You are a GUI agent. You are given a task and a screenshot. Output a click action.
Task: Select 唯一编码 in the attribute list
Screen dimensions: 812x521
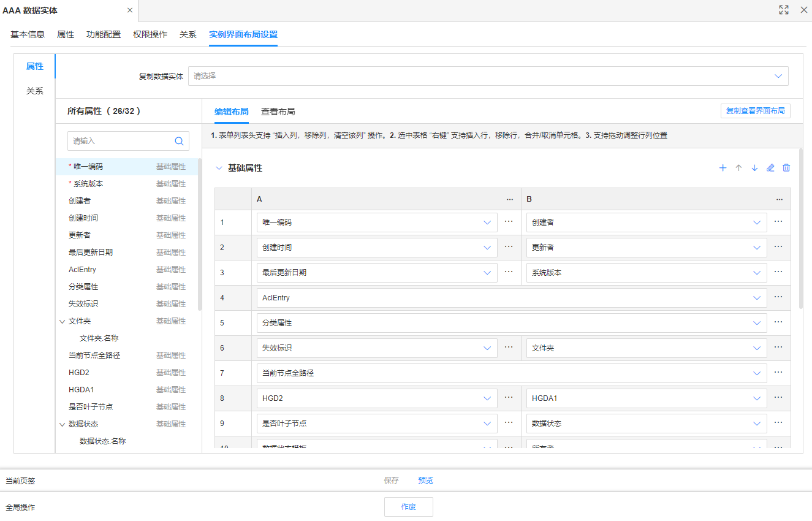pos(127,167)
